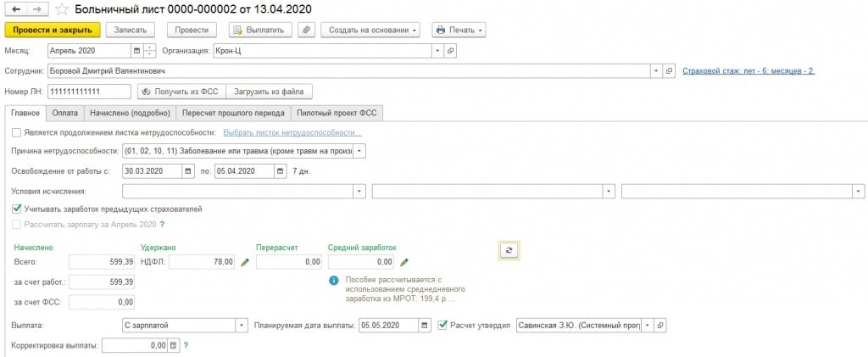868x357 pixels.
Task: Open the Пилотный проект ФСС tab
Action: pyautogui.click(x=337, y=112)
